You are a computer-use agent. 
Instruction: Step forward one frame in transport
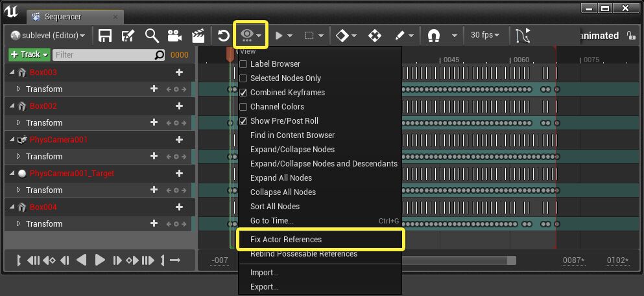tap(117, 260)
